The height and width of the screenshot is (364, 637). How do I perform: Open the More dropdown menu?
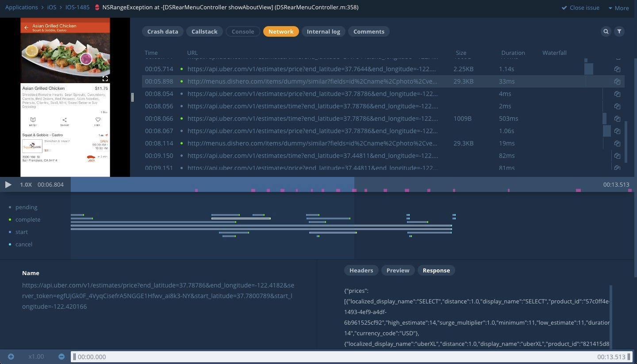point(618,8)
